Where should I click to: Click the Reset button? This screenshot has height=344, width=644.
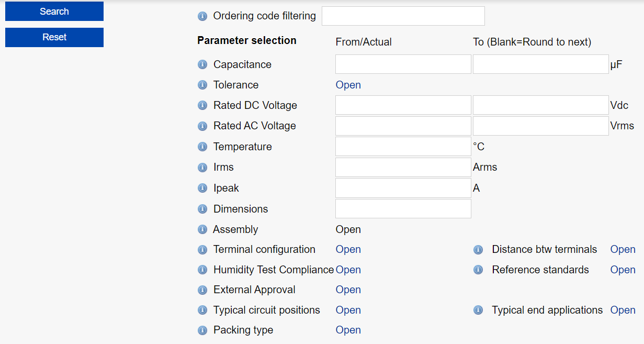tap(54, 37)
